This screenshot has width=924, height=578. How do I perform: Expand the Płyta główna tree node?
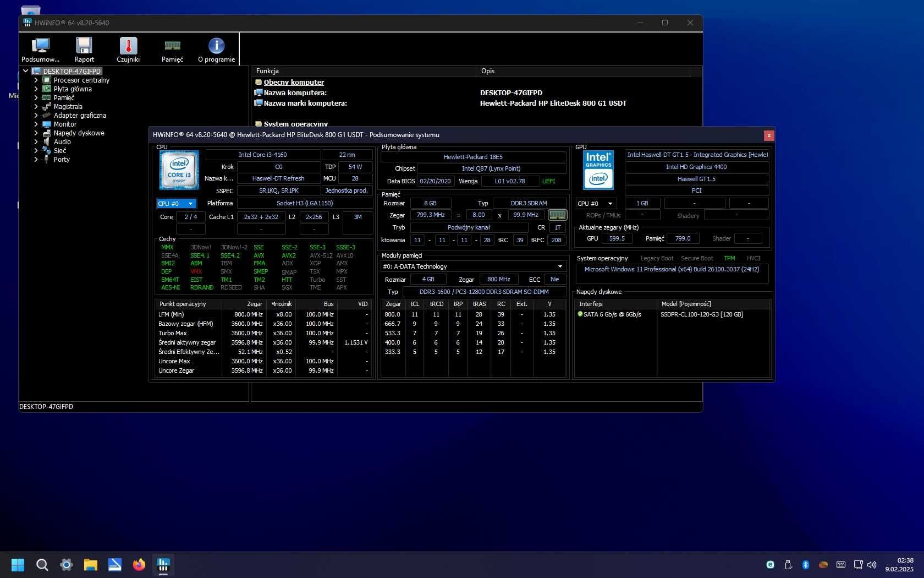click(36, 89)
